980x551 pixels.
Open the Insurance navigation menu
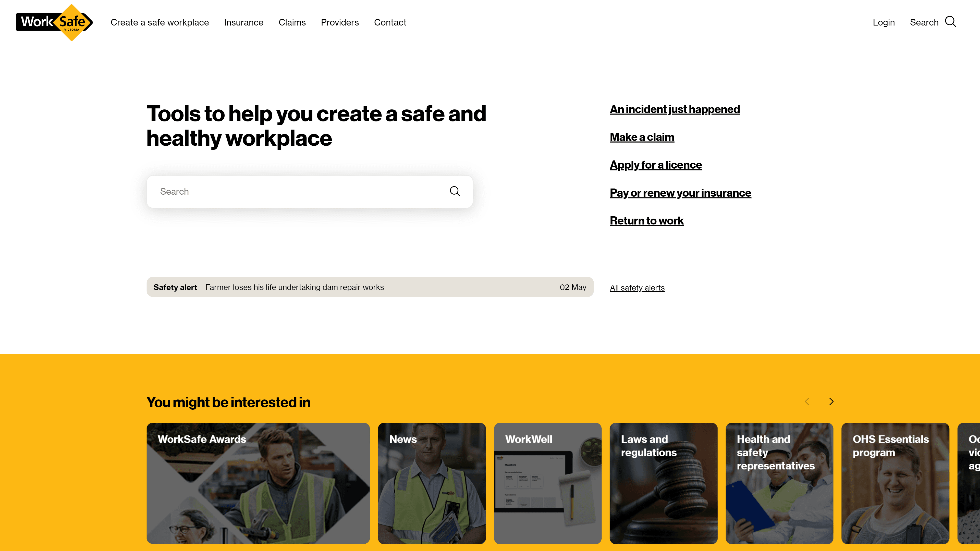pyautogui.click(x=244, y=22)
